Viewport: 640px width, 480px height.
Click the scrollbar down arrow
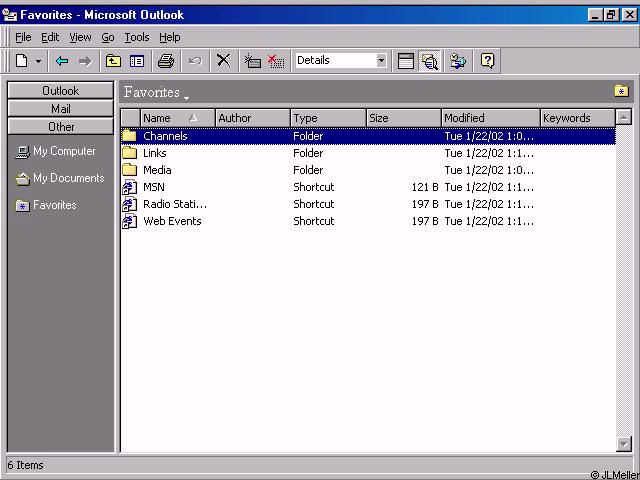click(x=624, y=444)
